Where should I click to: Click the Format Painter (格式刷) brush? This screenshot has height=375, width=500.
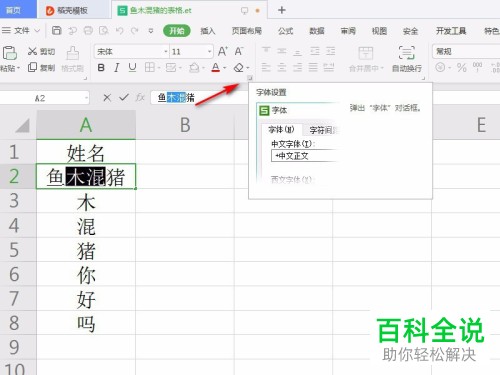pyautogui.click(x=72, y=59)
